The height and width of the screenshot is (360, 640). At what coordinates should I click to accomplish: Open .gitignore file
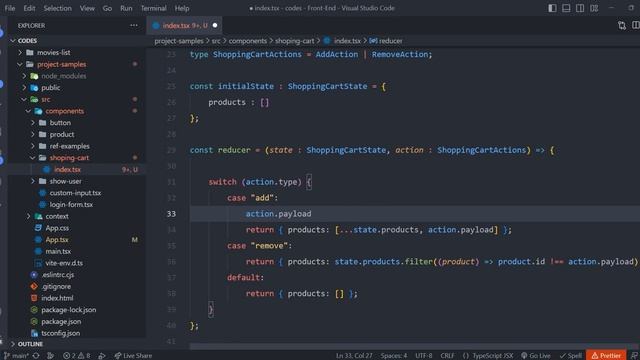(77, 287)
